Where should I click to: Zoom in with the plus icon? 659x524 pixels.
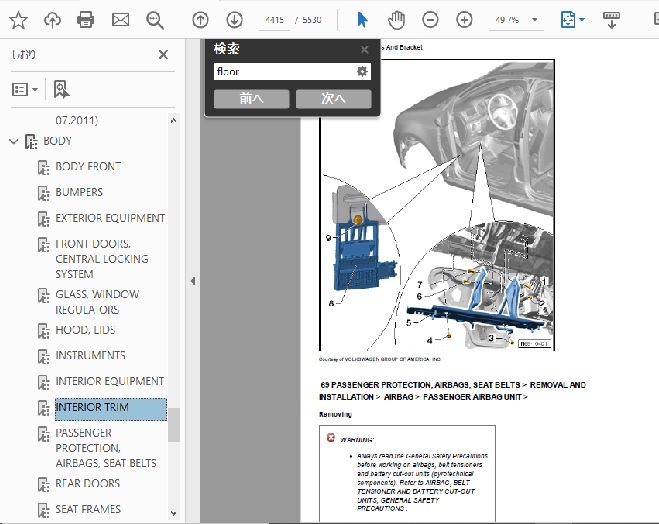coord(464,20)
